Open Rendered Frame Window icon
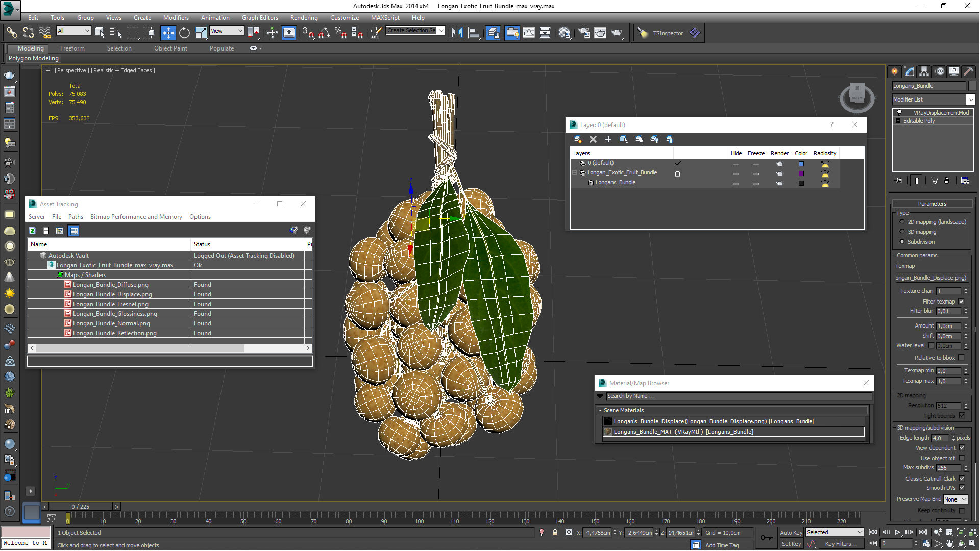980x551 pixels. [x=600, y=33]
